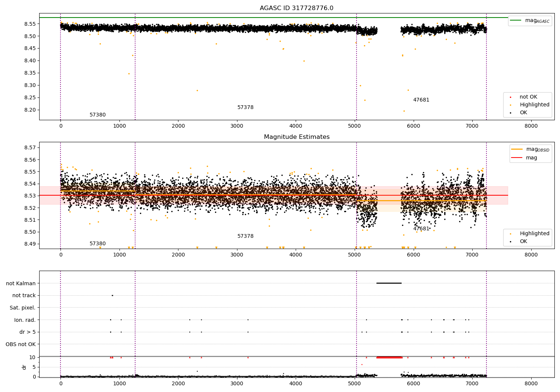This screenshot has width=560, height=392.
Task: Click the '10' tick on dr axis
Action: point(32,358)
